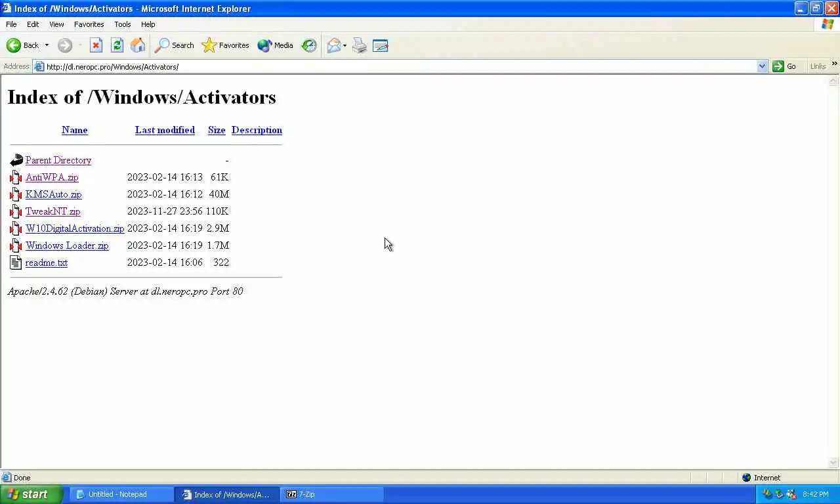Click the Go button
The image size is (840, 504).
tap(785, 66)
